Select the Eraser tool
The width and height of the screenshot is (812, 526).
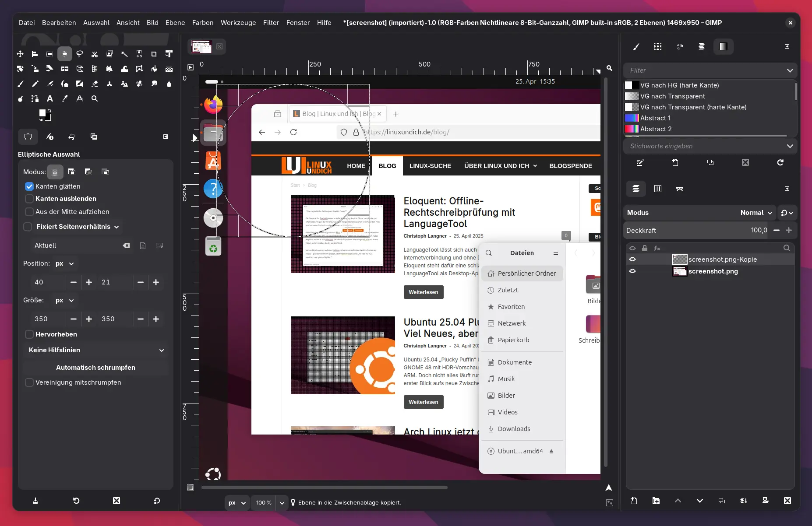(x=95, y=84)
